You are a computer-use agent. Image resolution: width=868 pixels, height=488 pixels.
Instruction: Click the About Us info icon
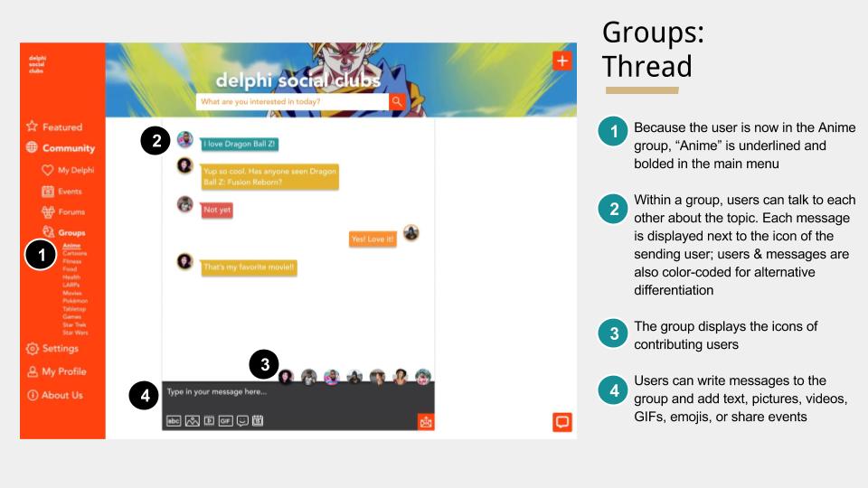point(33,395)
